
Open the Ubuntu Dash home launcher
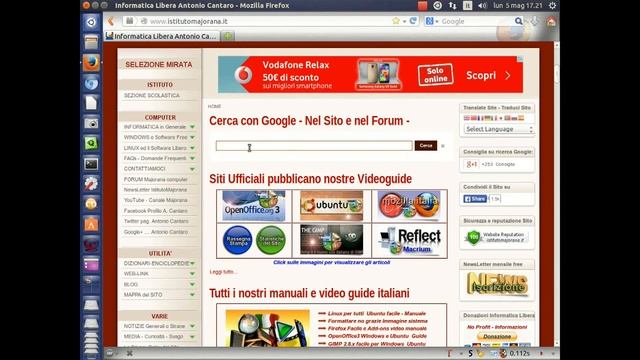(91, 22)
